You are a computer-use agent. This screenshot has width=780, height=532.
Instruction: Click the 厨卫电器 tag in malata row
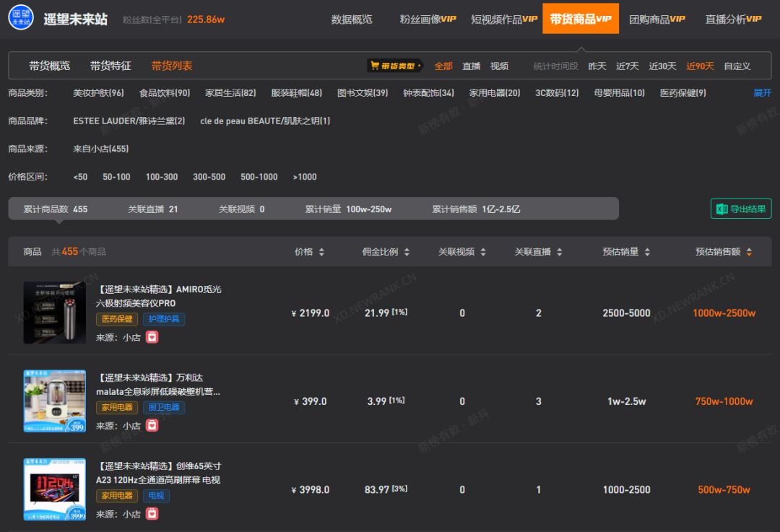click(x=164, y=407)
